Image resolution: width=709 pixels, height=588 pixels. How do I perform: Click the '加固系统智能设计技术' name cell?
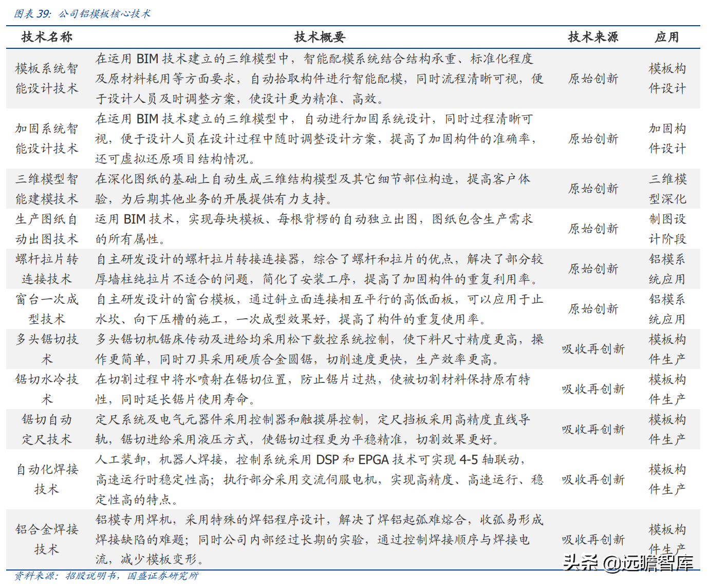coord(47,139)
